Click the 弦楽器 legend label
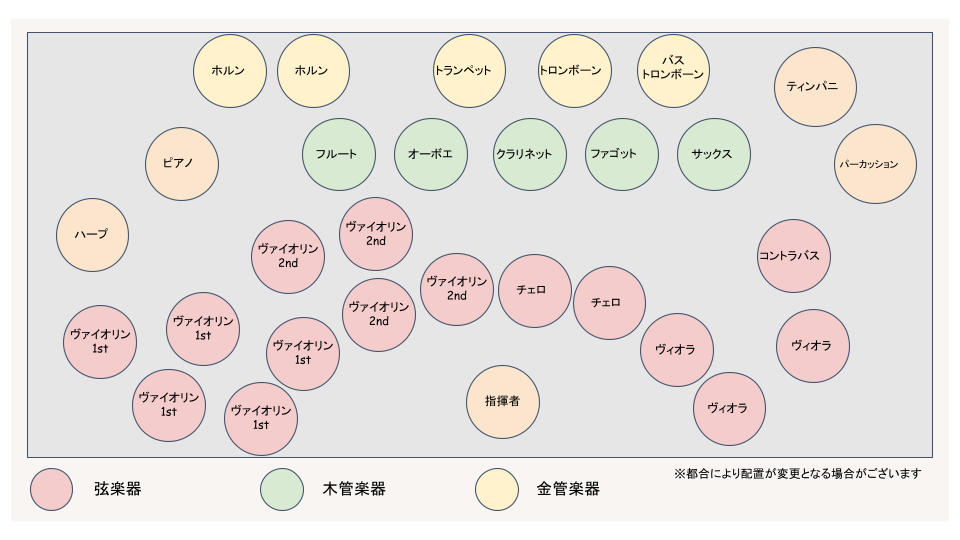Image resolution: width=960 pixels, height=540 pixels. tap(118, 489)
